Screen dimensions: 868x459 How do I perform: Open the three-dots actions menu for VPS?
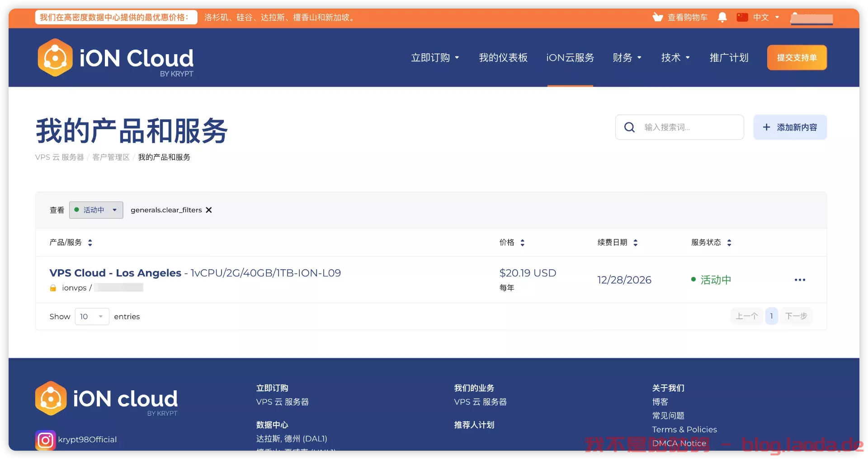coord(799,280)
